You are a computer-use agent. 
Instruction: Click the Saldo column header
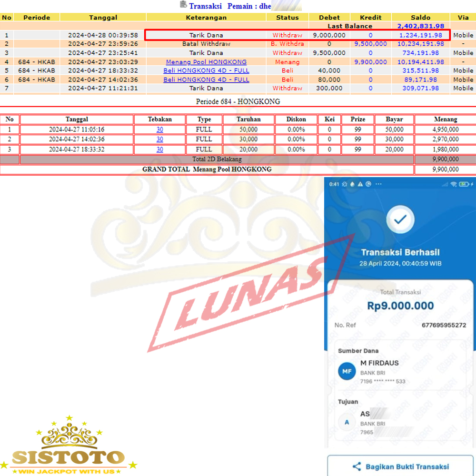(x=420, y=18)
